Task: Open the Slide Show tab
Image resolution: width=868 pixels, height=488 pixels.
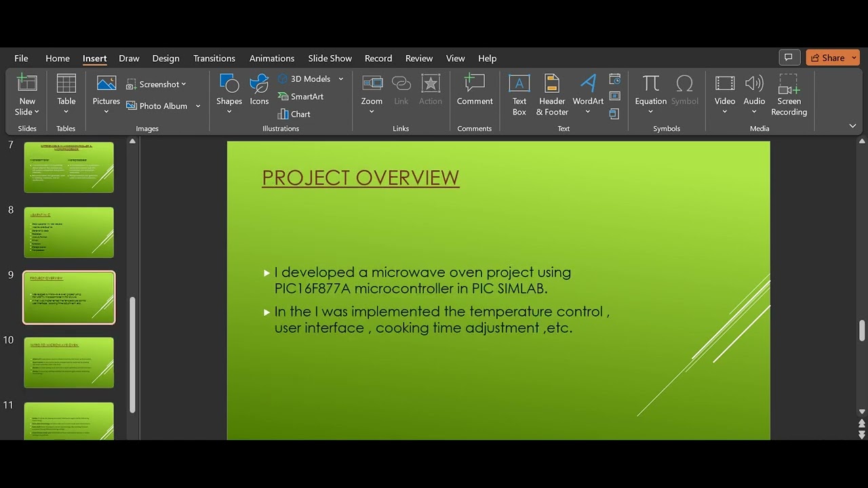Action: [x=330, y=58]
